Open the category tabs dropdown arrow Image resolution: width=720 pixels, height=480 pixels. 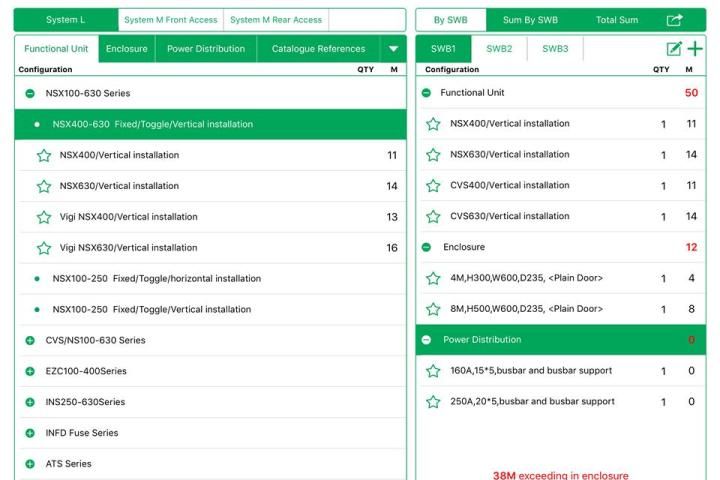[393, 49]
